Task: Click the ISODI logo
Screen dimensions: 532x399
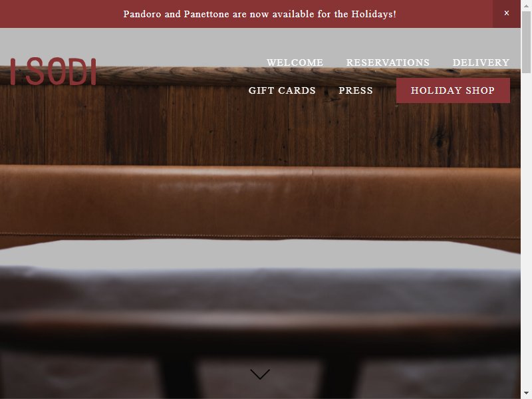Action: pos(53,72)
